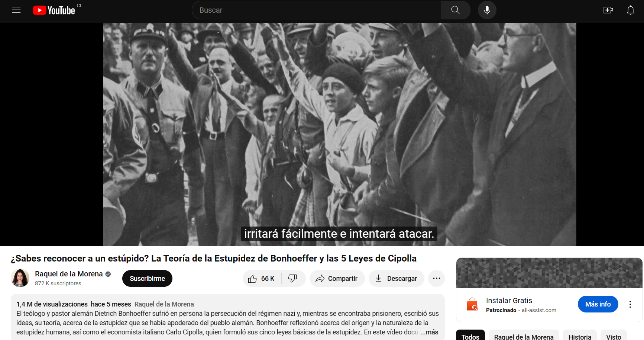
Task: Click the video subtitle caption text
Action: (339, 234)
